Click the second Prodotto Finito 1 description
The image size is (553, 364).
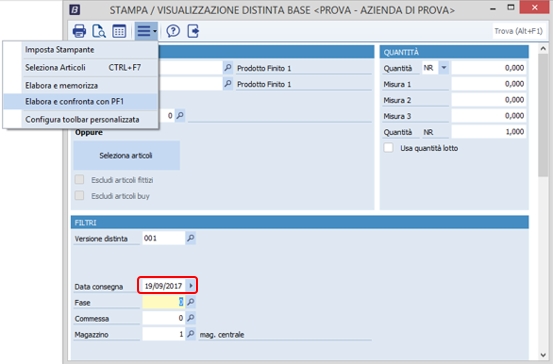[264, 84]
